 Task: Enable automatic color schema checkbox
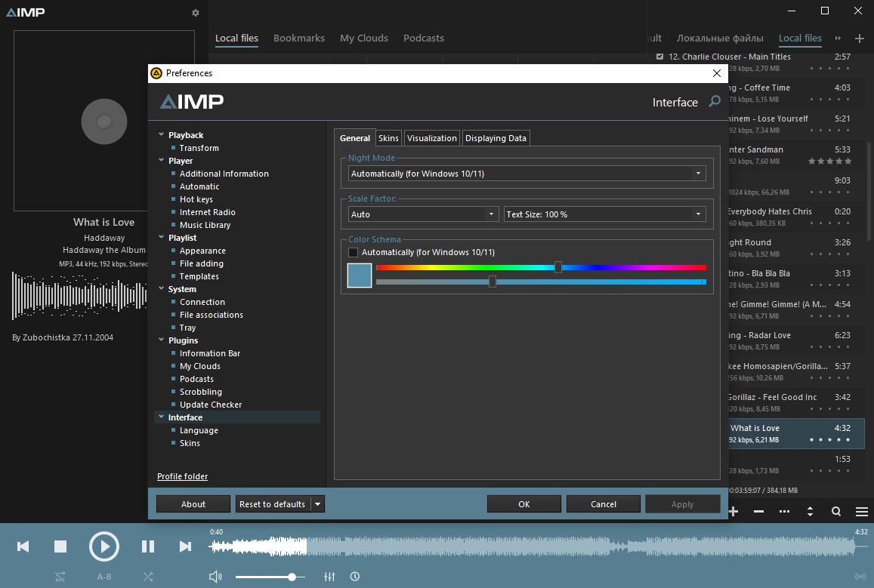[x=353, y=252]
